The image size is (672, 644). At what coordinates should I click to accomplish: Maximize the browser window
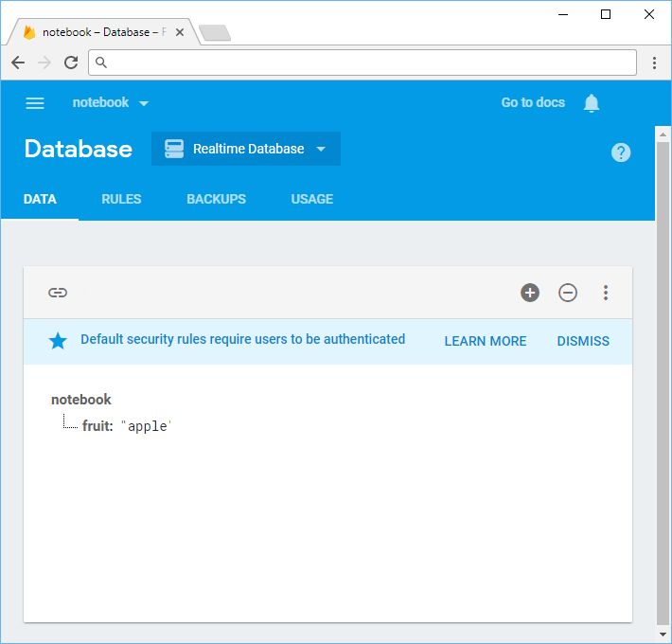(606, 14)
